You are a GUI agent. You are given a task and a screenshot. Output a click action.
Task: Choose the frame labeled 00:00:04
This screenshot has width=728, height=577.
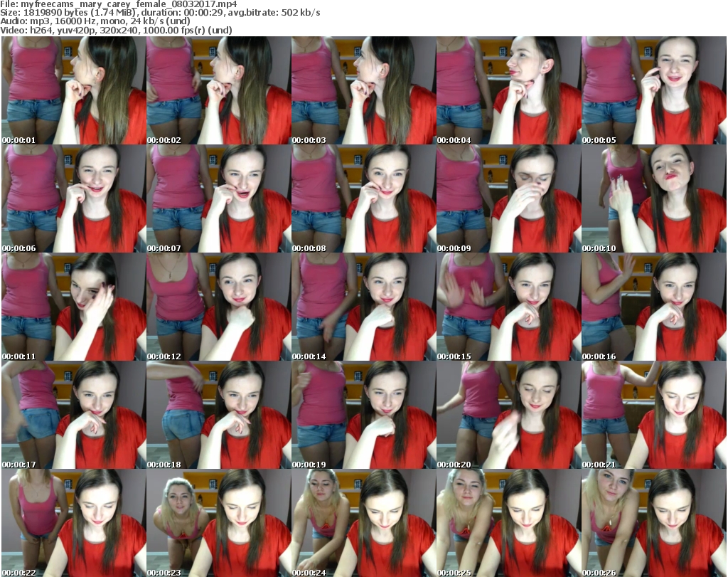pos(509,90)
